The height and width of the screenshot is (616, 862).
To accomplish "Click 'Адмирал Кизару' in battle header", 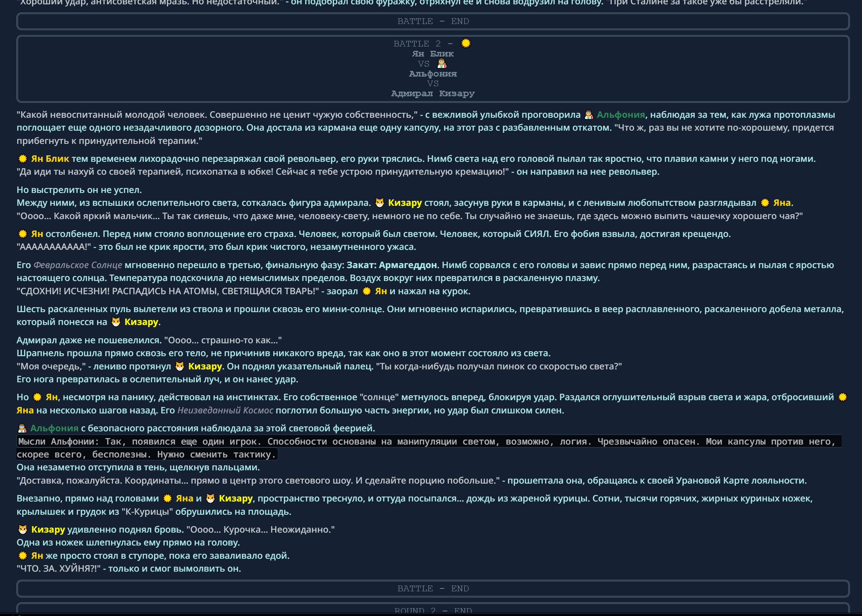I will click(x=433, y=93).
